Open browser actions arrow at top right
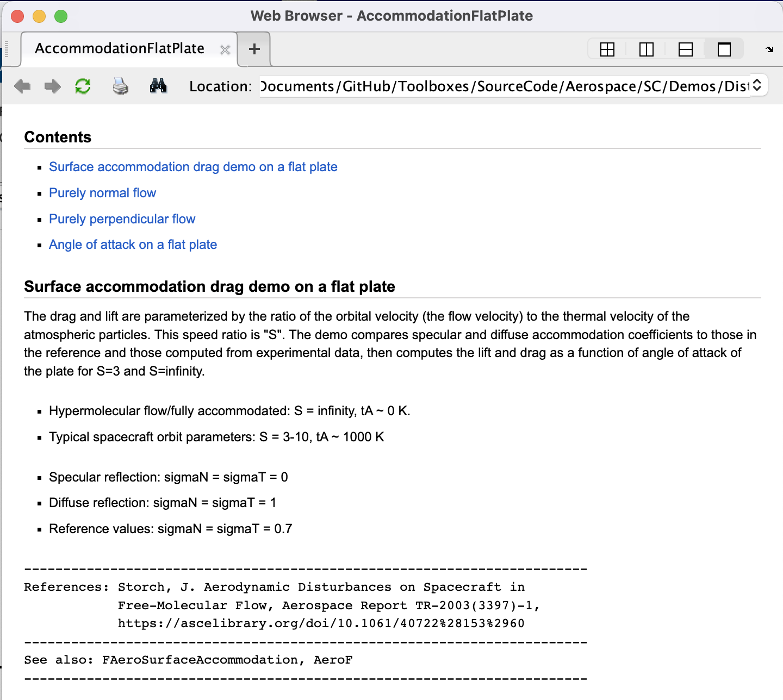 769,49
